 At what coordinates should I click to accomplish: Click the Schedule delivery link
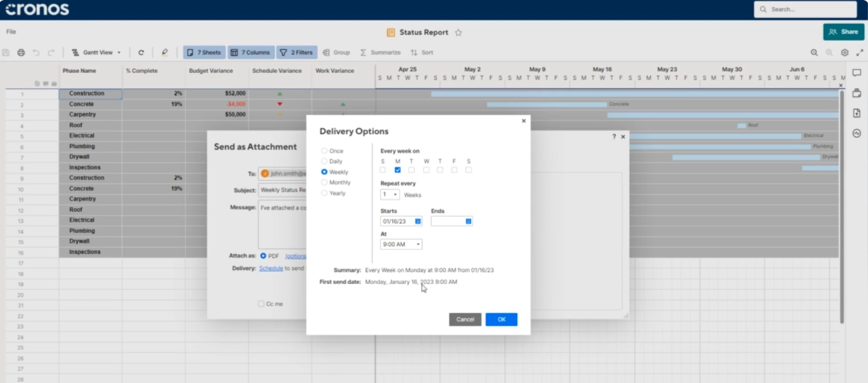(271, 268)
